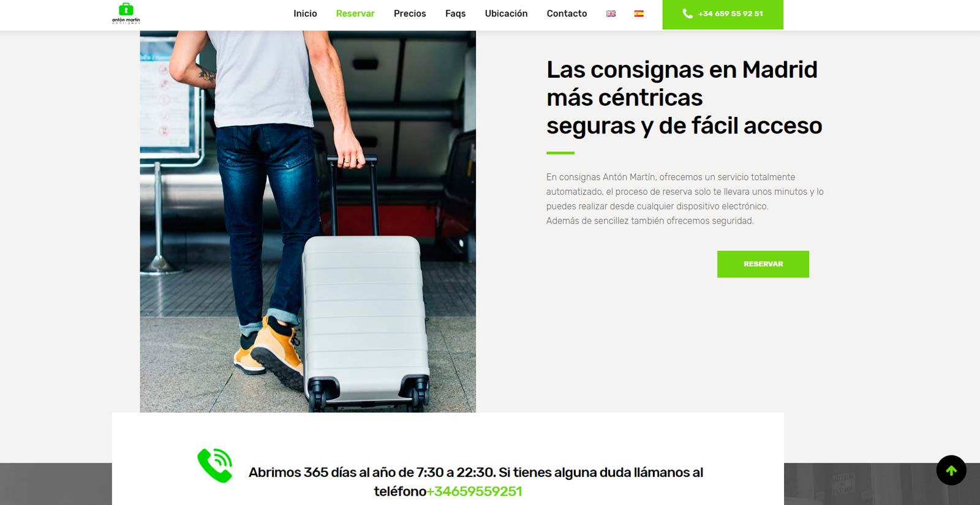
Task: Switch language with the Spanish flag icon
Action: pyautogui.click(x=639, y=13)
